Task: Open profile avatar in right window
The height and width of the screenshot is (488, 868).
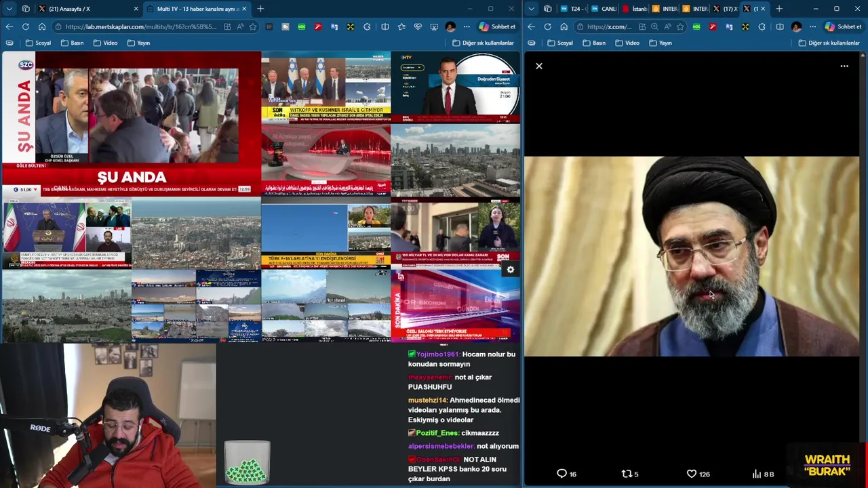Action: (797, 26)
